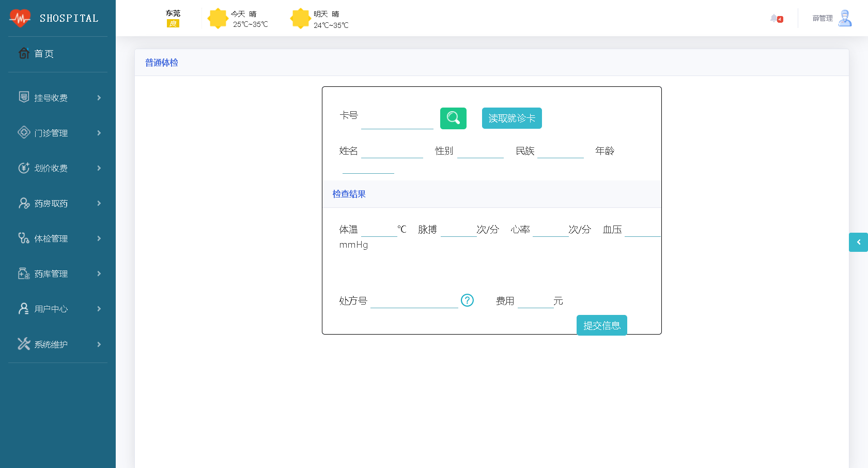
Task: Submit the form via 提交信息
Action: click(601, 325)
